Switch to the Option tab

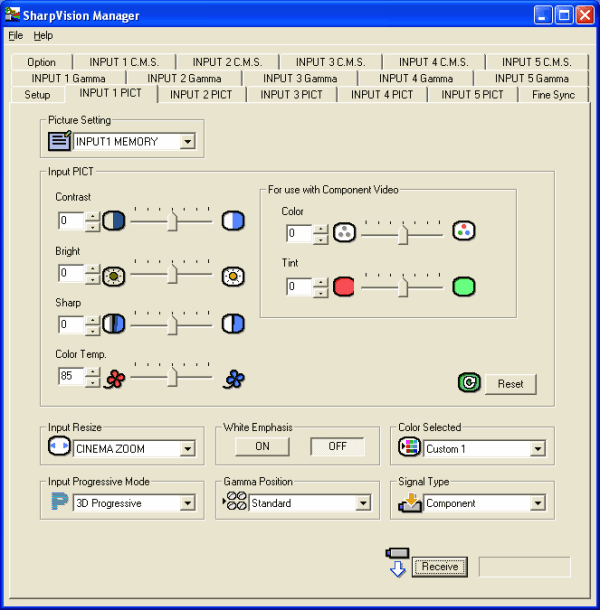pyautogui.click(x=41, y=62)
